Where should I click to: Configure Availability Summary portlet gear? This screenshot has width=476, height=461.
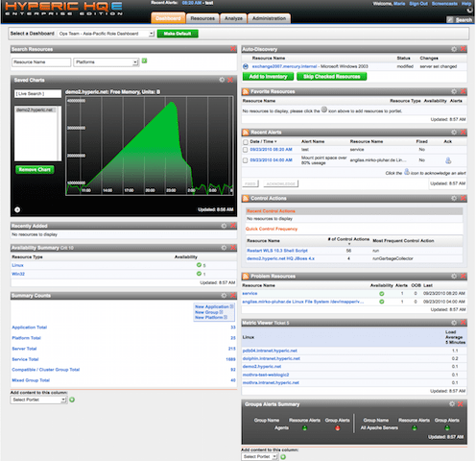click(224, 248)
